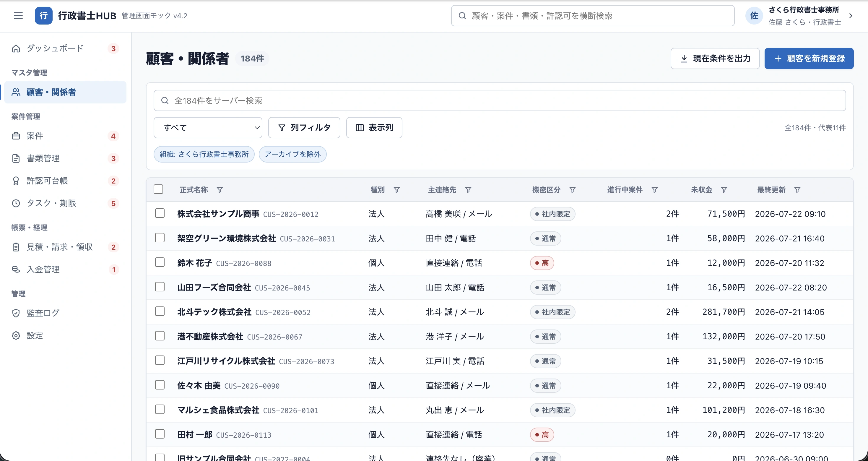Image resolution: width=868 pixels, height=461 pixels.
Task: Check the 江戸川リサイクル株式会社 row checkbox
Action: (x=160, y=360)
